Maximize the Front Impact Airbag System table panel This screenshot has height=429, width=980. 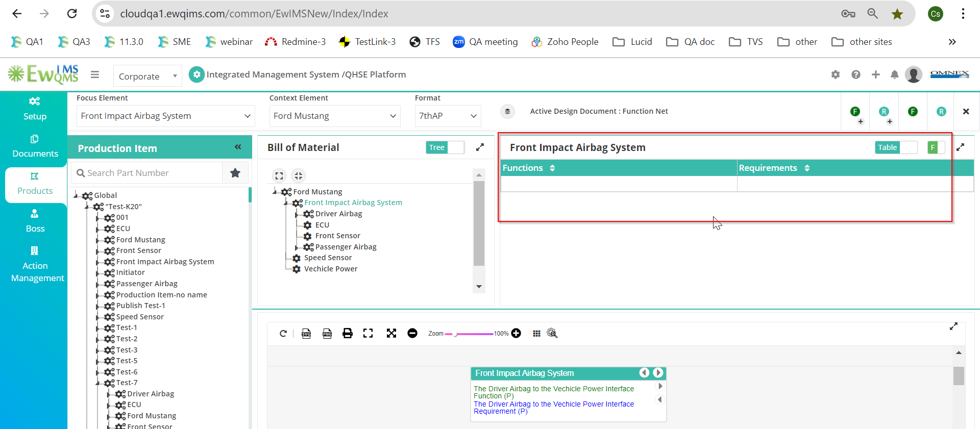960,147
